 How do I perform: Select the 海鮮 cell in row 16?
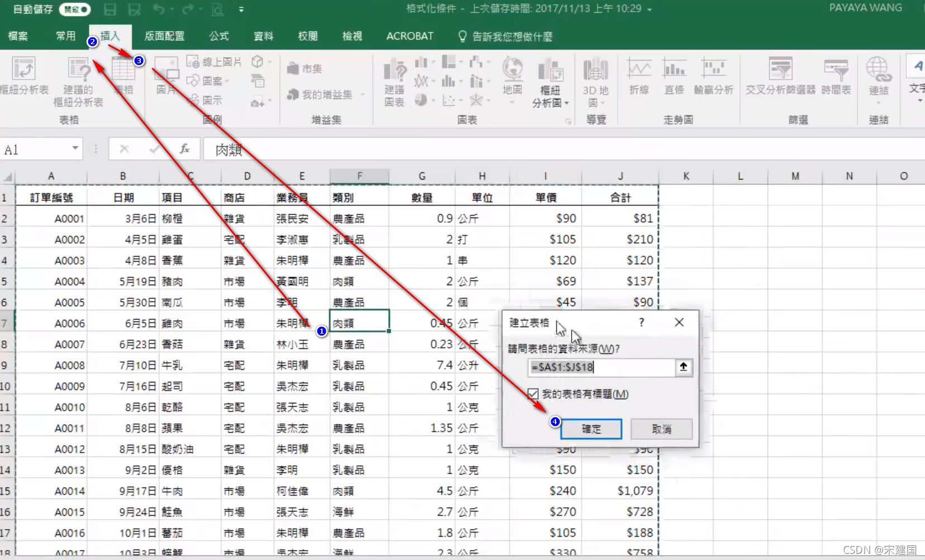tap(359, 512)
